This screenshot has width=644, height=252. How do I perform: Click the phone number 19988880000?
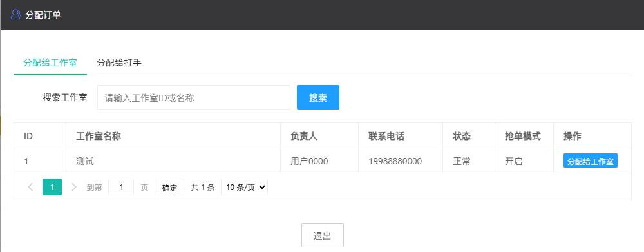click(x=395, y=161)
